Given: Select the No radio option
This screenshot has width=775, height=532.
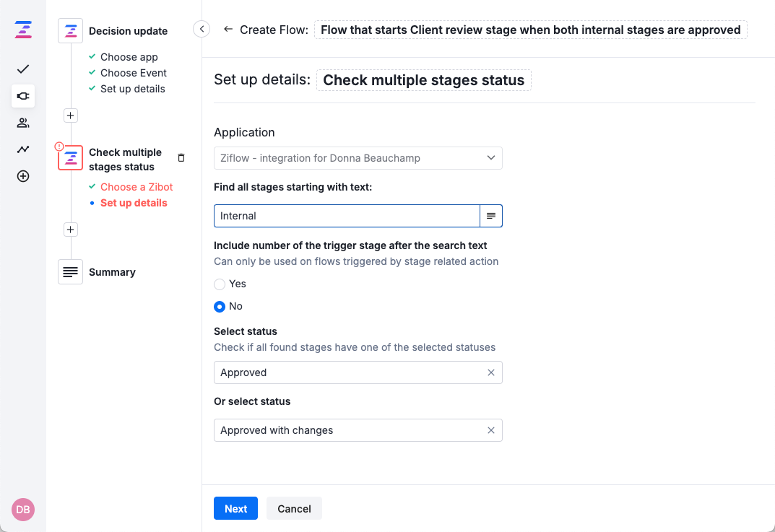Looking at the screenshot, I should (x=220, y=307).
